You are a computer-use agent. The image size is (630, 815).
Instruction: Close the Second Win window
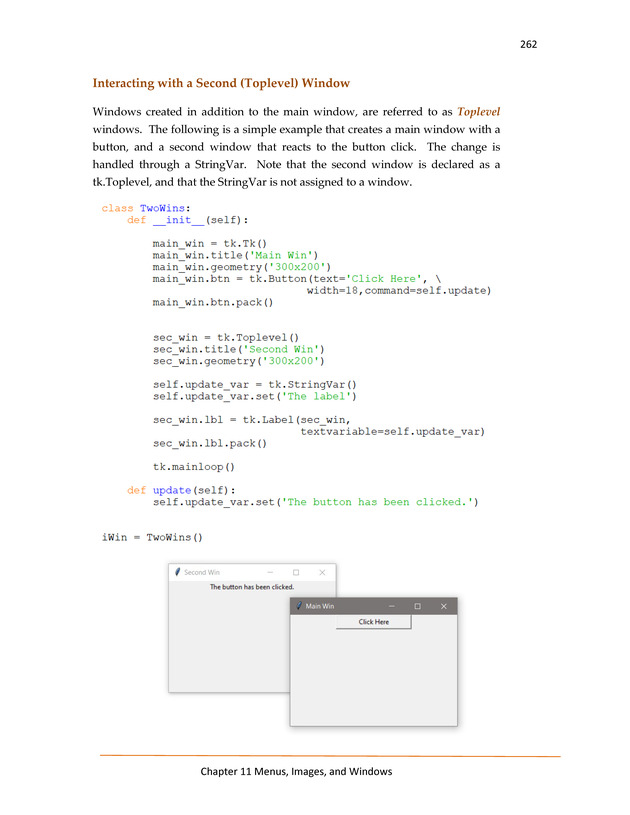322,572
